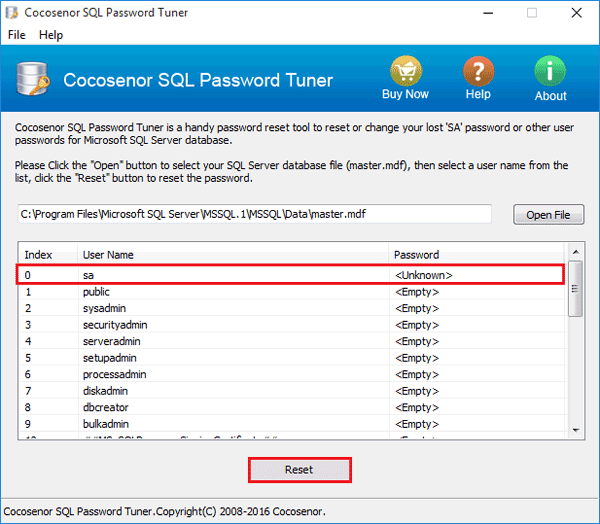Select the diskadmin user row
The width and height of the screenshot is (600, 524).
tap(291, 391)
